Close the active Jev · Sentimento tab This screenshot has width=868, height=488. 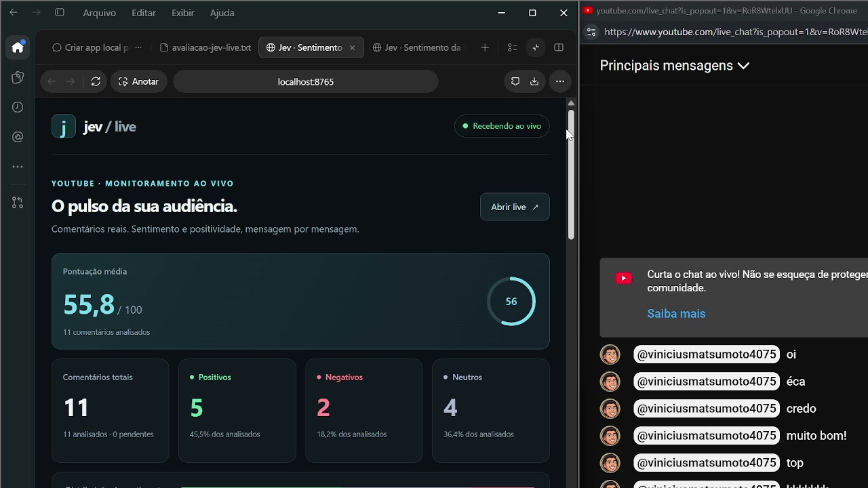coord(352,47)
